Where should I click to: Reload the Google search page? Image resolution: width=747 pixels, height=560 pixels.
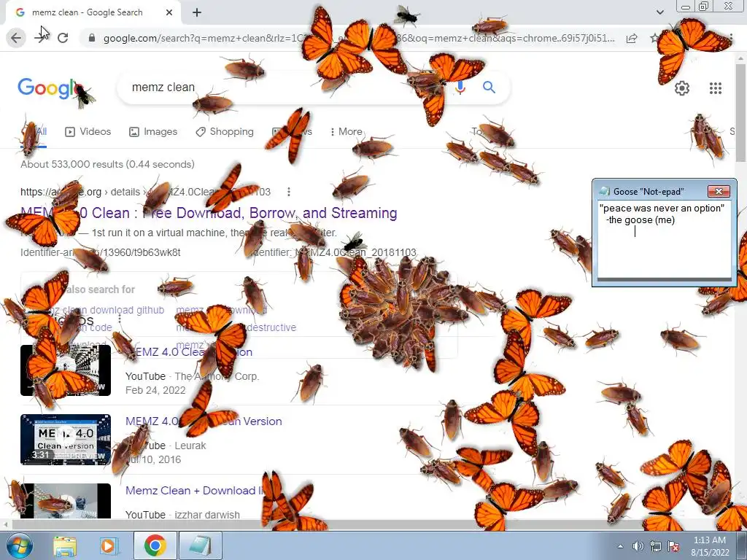point(63,38)
